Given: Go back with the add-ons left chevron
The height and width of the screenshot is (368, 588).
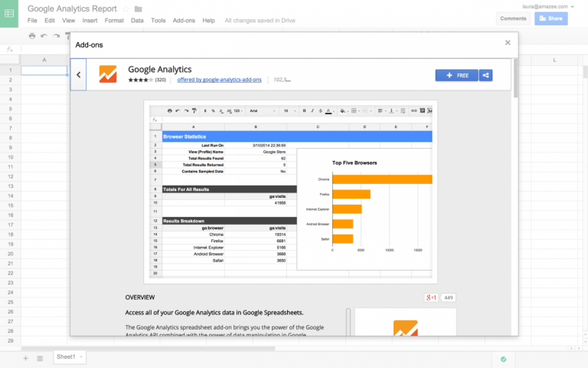Looking at the screenshot, I should (78, 74).
